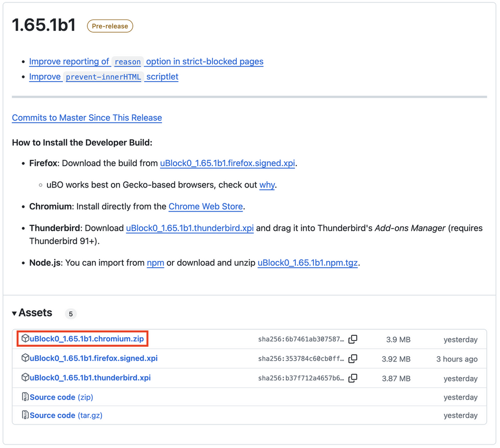Select hash text sha256:353784c60cb0ff…
500x448 pixels.
coord(301,359)
